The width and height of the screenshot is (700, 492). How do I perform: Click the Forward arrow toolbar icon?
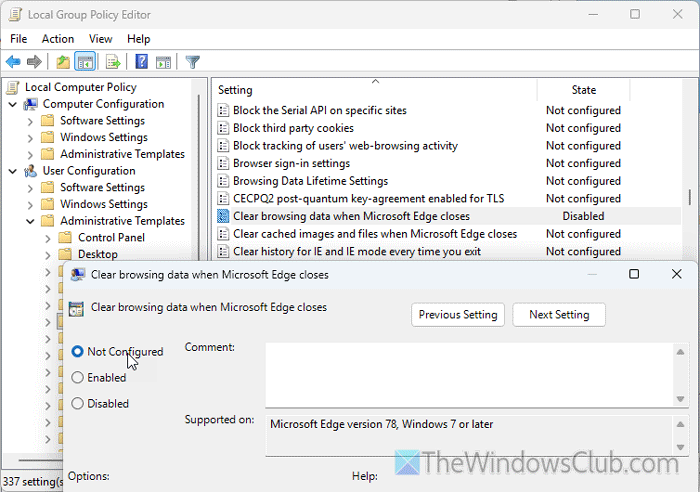pos(34,61)
